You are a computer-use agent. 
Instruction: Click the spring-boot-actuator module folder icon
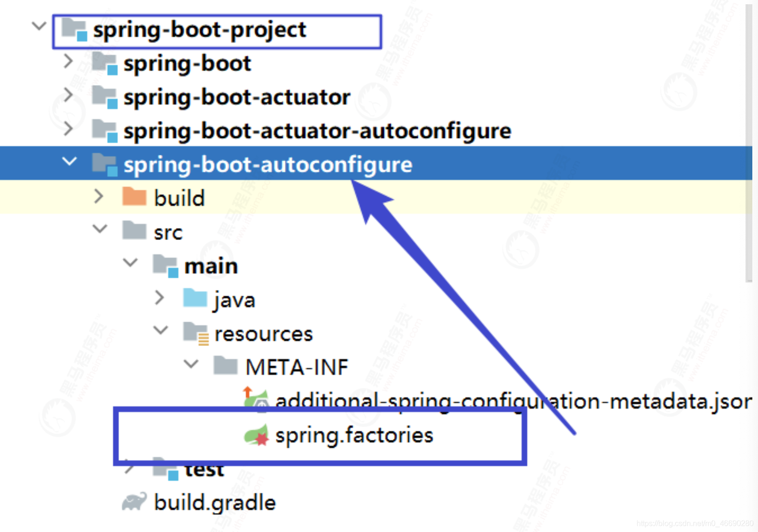point(104,97)
